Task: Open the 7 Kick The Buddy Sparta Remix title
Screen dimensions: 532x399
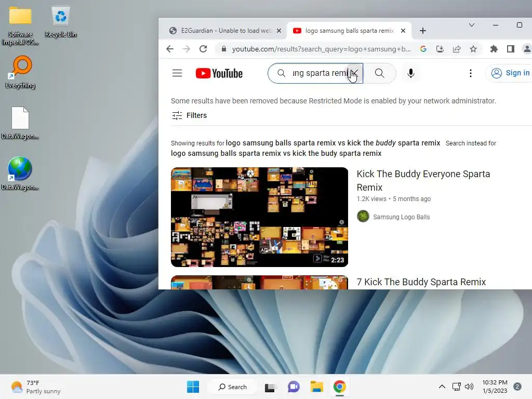Action: coord(421,282)
